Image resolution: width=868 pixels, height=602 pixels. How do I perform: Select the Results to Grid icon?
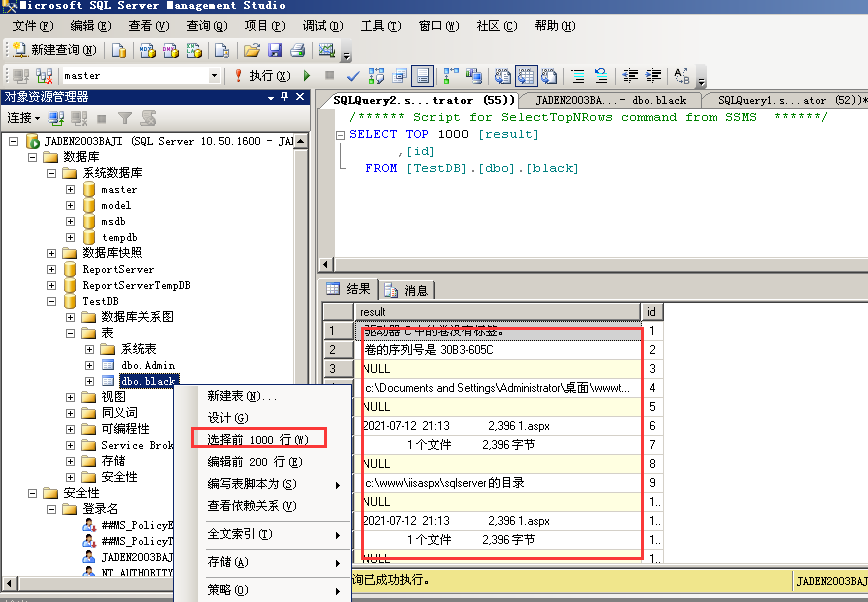point(526,75)
